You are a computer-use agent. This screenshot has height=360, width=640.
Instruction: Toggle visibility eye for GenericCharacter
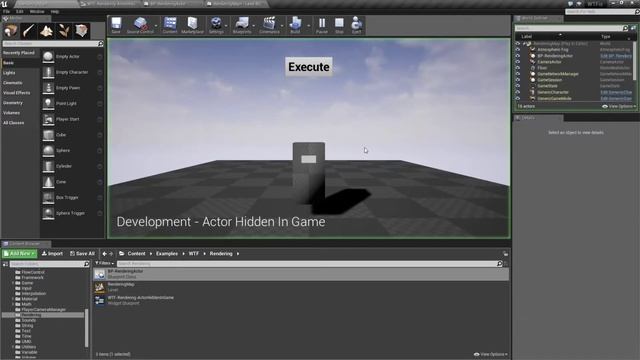(518, 92)
